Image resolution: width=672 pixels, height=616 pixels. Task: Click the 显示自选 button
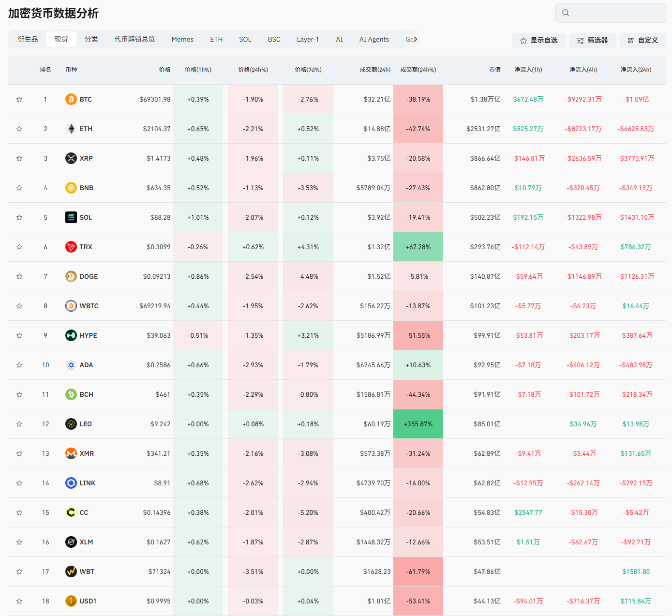pyautogui.click(x=538, y=41)
